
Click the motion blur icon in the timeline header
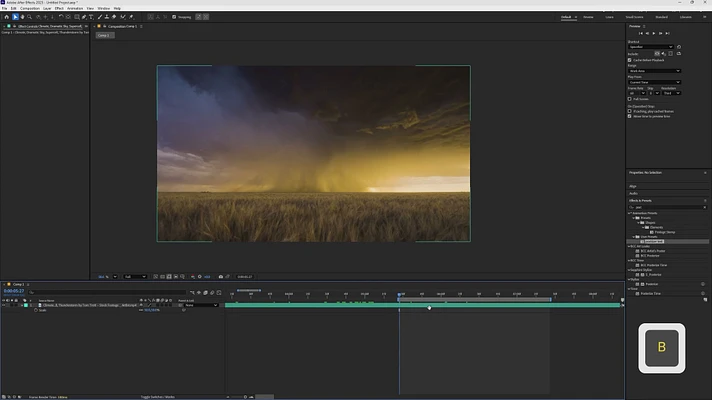(212, 292)
